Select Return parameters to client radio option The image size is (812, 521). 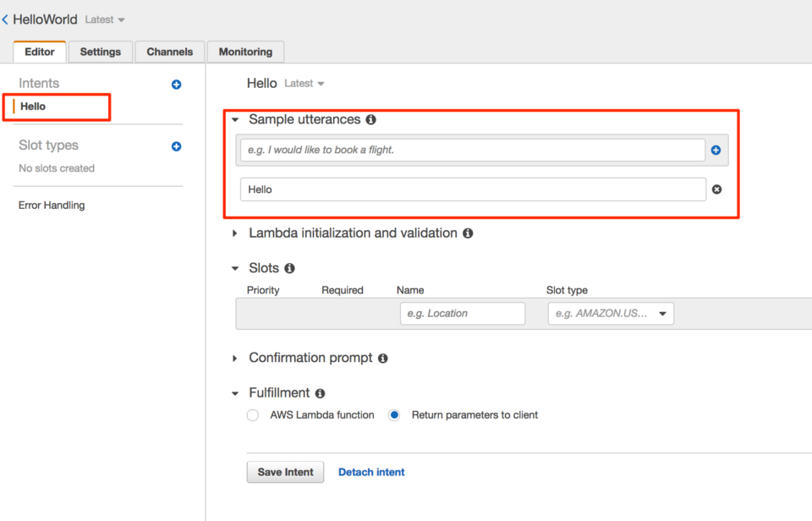click(x=394, y=415)
